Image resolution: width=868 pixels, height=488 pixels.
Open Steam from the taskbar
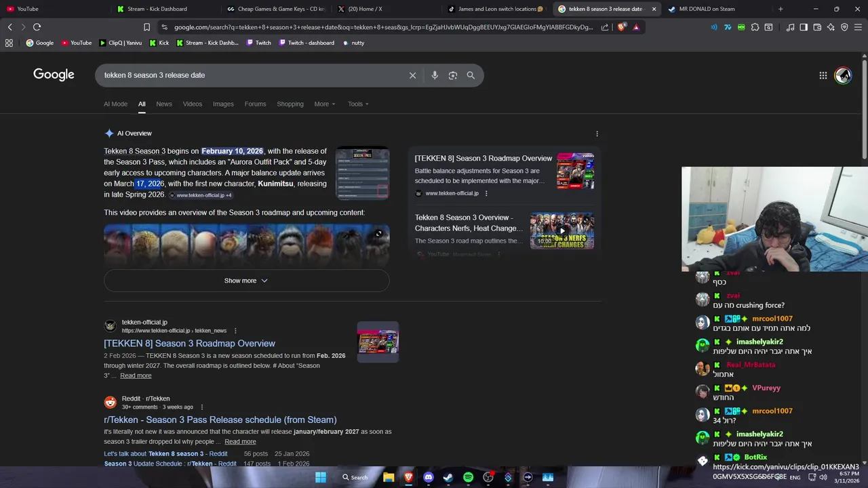click(448, 477)
